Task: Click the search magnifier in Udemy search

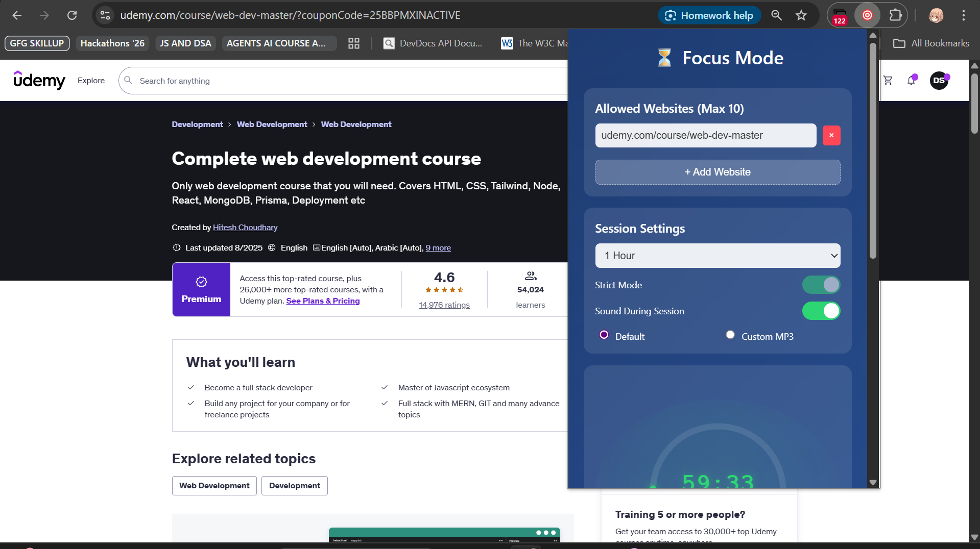Action: point(128,81)
